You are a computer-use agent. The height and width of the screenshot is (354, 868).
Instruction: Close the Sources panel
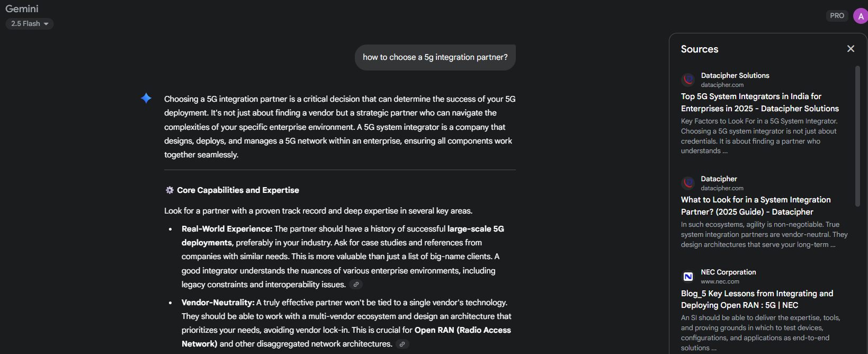pos(851,49)
